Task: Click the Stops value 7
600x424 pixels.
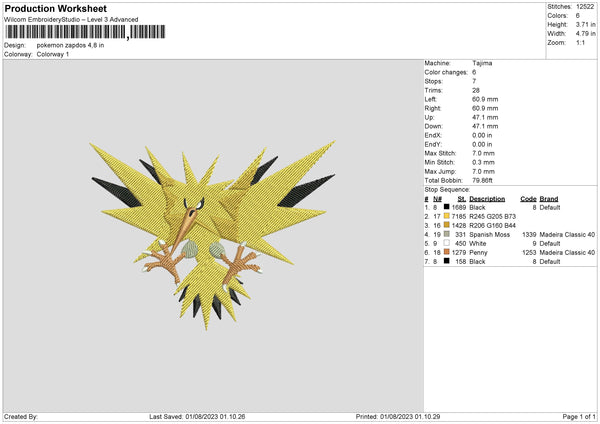Action: (474, 81)
